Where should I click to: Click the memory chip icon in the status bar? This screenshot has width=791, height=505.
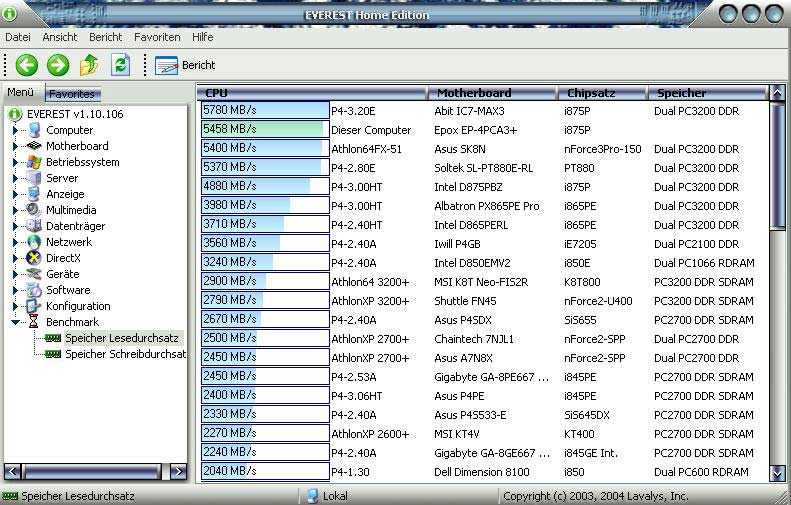point(10,496)
